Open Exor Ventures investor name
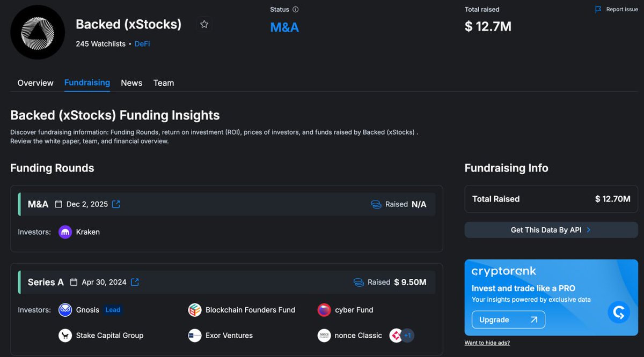 click(x=229, y=336)
